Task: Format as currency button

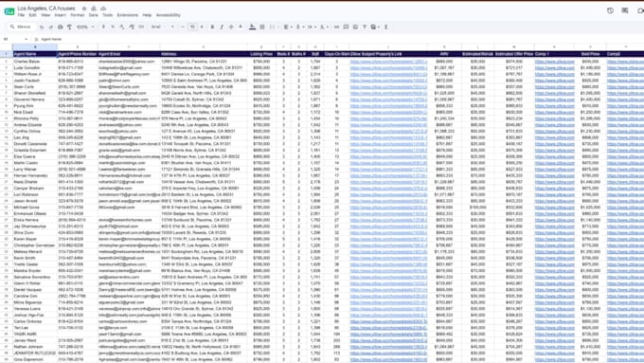Action: pyautogui.click(x=103, y=27)
